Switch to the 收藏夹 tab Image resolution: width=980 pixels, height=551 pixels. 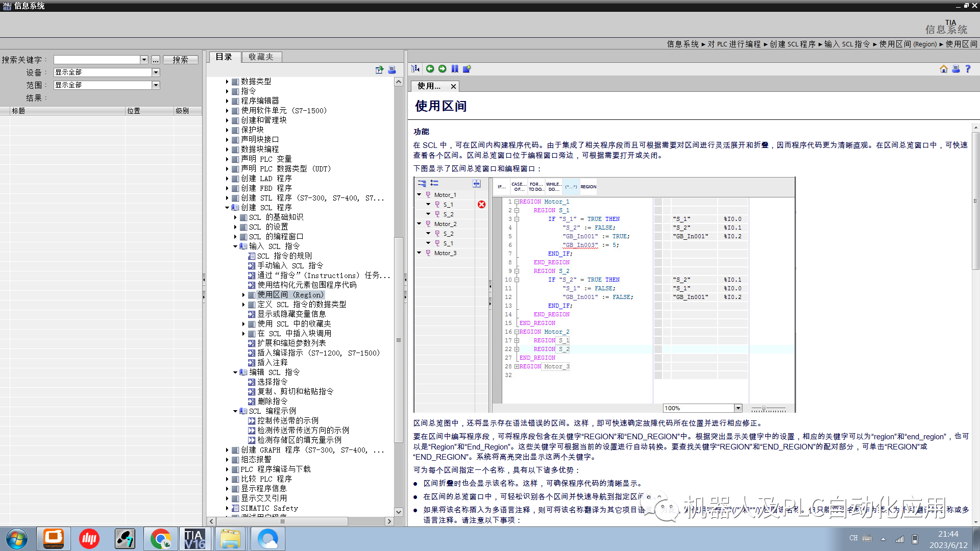point(261,57)
